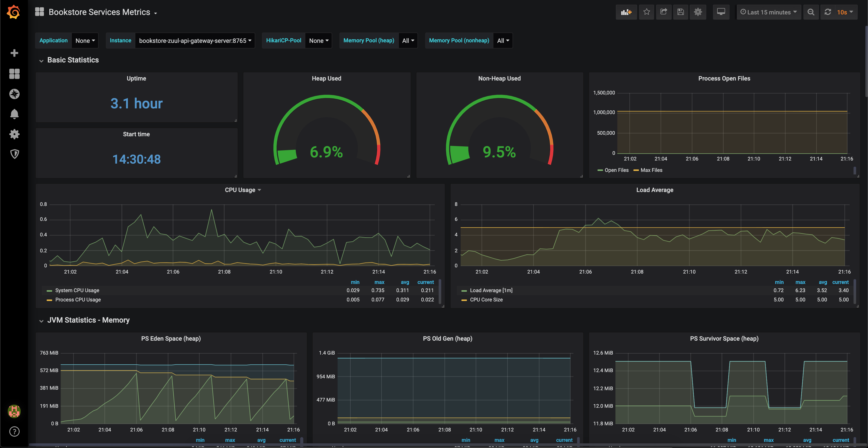Sort Load Average legend by max column

(x=800, y=282)
